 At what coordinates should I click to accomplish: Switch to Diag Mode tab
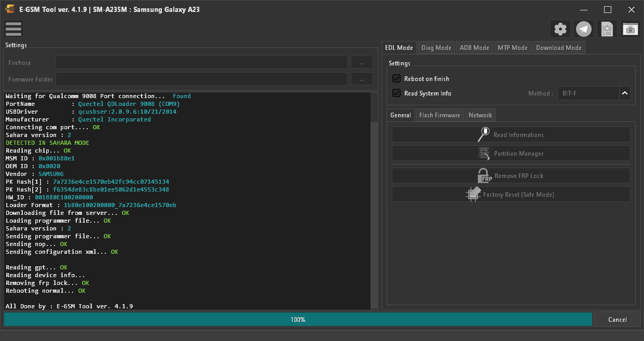point(436,48)
